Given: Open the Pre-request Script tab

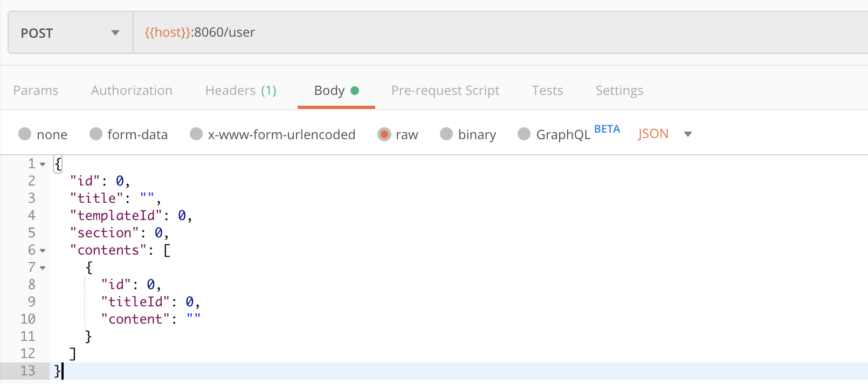Looking at the screenshot, I should coord(445,91).
